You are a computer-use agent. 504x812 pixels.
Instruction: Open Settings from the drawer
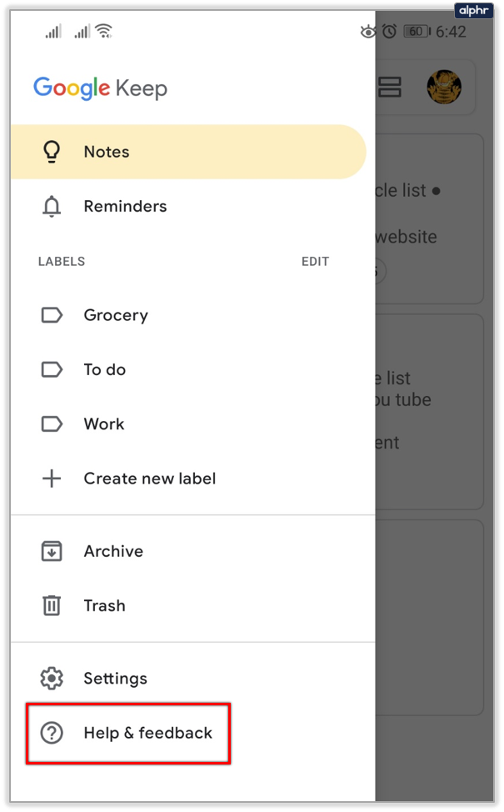point(115,678)
